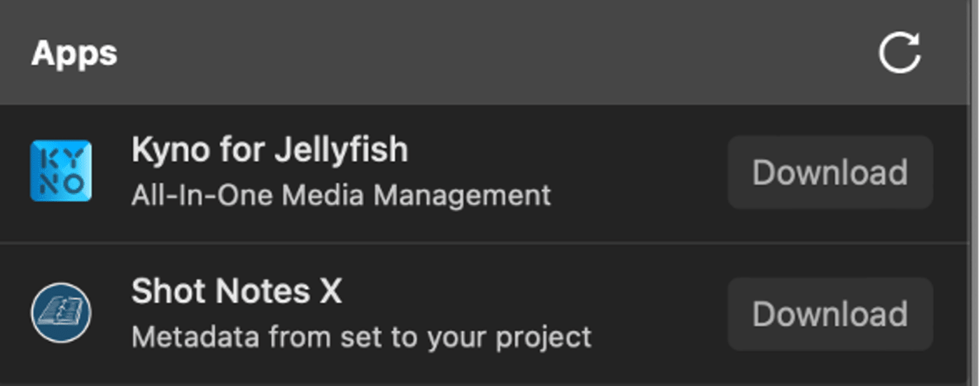Open the Shot Notes X title
This screenshot has width=980, height=386.
click(237, 292)
